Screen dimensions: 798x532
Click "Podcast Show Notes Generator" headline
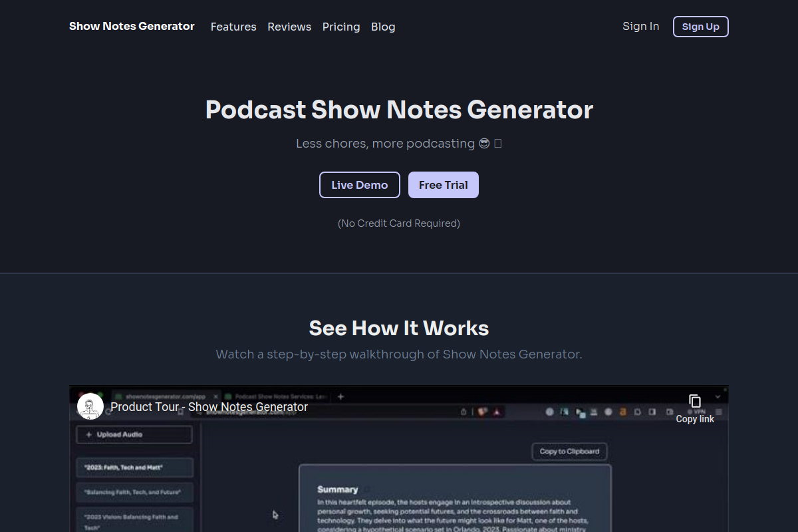[399, 110]
